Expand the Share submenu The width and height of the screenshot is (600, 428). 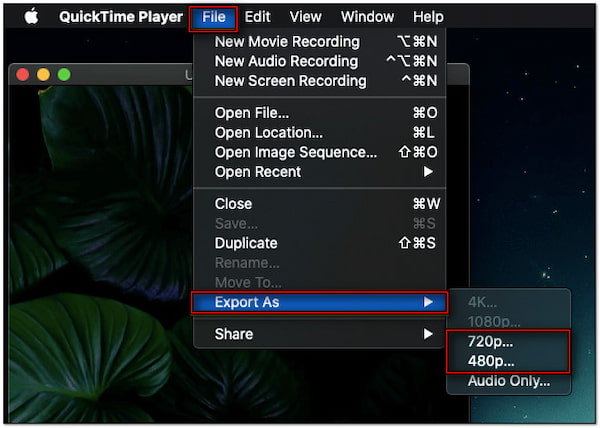[320, 334]
